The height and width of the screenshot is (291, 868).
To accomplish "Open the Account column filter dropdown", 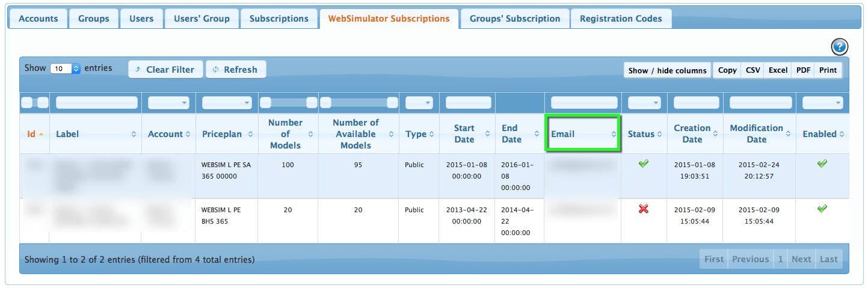I will pyautogui.click(x=168, y=103).
